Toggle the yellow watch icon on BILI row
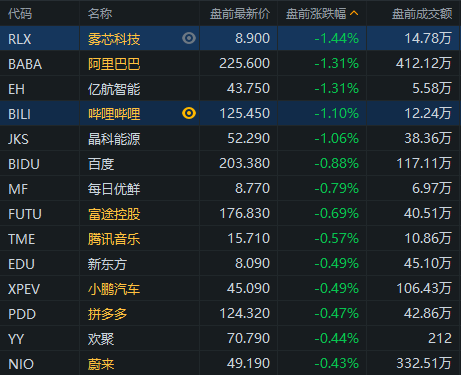461x375 pixels. point(189,113)
